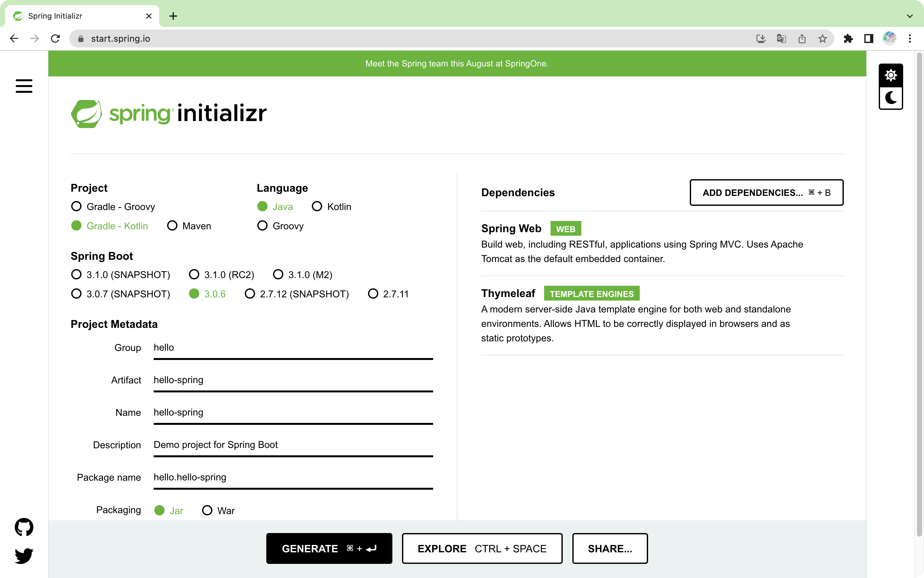Image resolution: width=924 pixels, height=578 pixels.
Task: Click the Thymeleaf dependency title
Action: click(x=508, y=293)
